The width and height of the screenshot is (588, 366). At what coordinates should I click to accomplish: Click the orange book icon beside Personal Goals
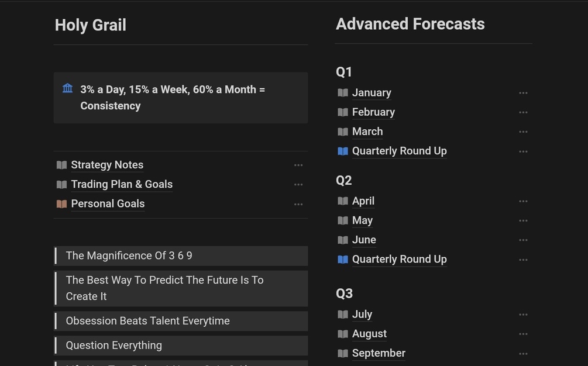click(61, 204)
